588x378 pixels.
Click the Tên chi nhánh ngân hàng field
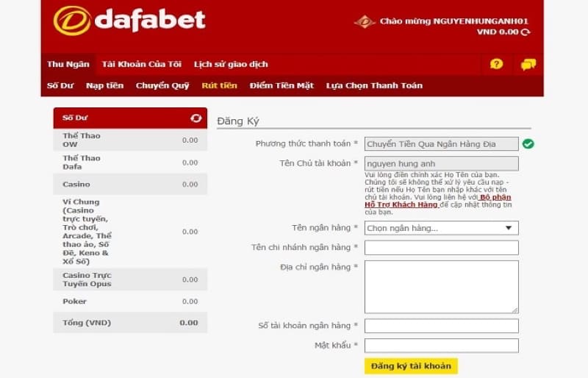pyautogui.click(x=441, y=248)
